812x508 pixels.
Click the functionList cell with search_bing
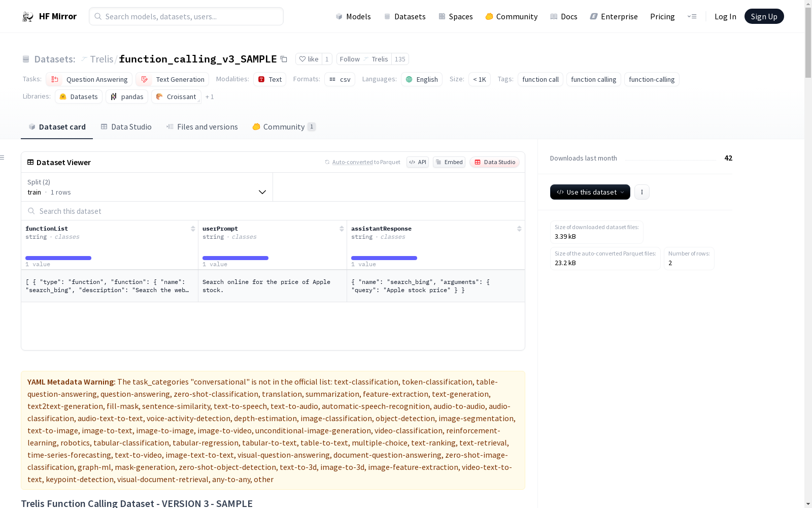[110, 286]
